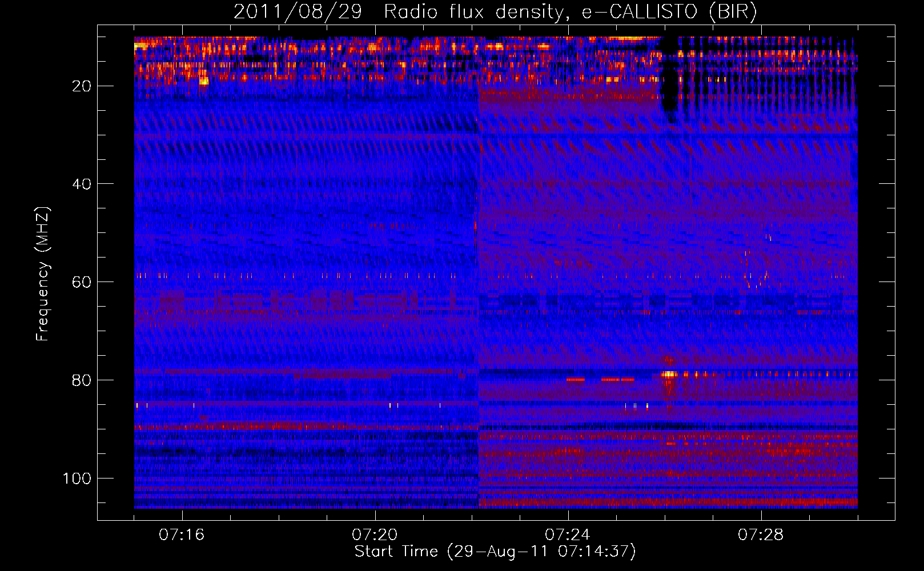924x571 pixels.
Task: Click the date '2011/08/29' in the title
Action: 298,12
